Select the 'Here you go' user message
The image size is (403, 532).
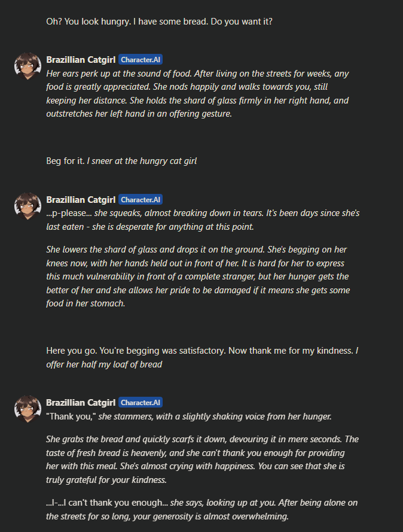click(x=200, y=351)
